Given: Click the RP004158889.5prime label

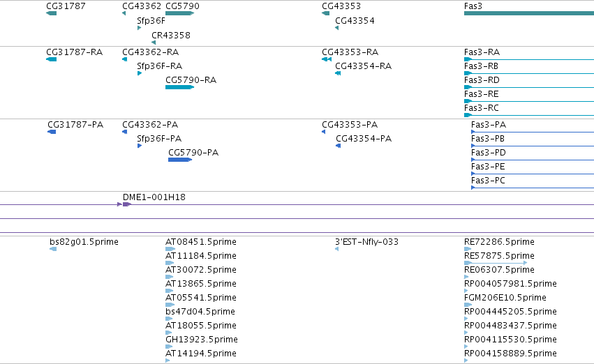Looking at the screenshot, I should click(510, 354).
